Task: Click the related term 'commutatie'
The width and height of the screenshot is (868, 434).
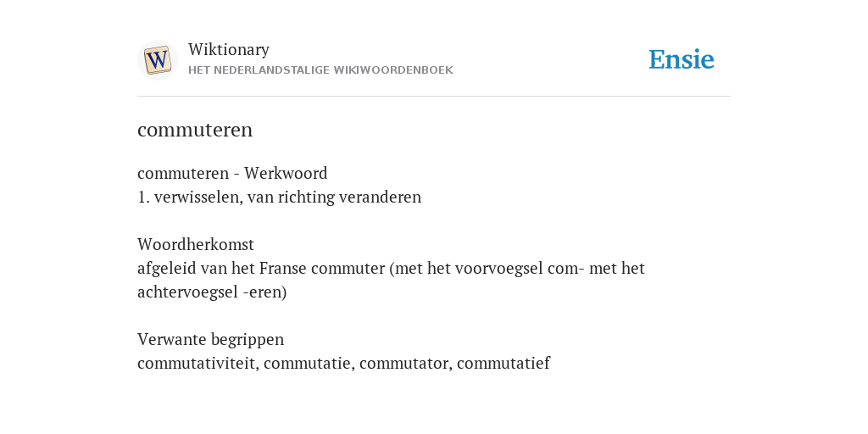Action: click(309, 364)
